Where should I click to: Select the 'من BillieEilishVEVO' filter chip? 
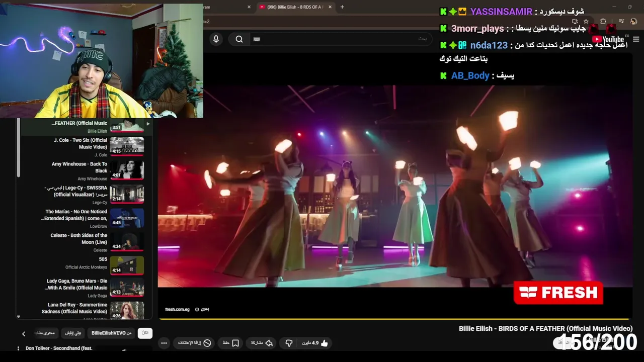[112, 333]
